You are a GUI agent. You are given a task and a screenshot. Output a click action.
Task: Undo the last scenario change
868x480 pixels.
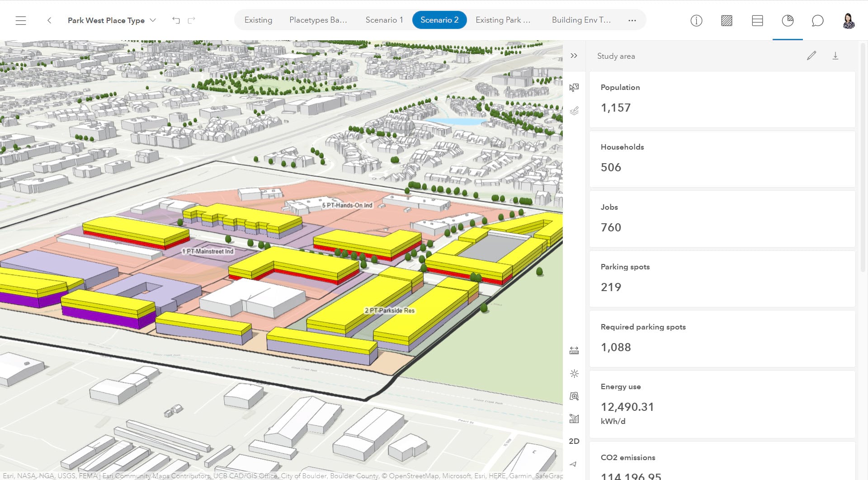pos(176,20)
